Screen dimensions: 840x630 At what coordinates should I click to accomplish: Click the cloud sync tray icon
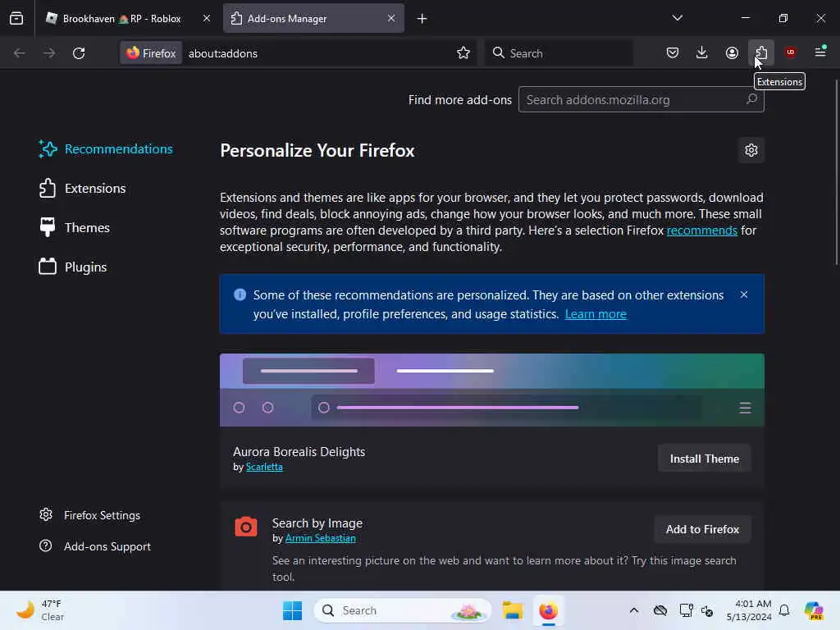pos(660,610)
